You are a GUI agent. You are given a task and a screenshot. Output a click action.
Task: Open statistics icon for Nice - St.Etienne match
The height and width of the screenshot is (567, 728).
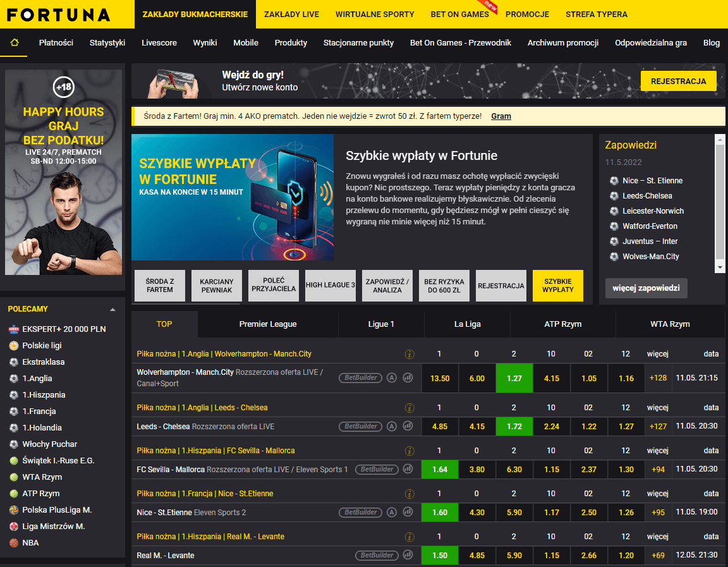point(408,512)
